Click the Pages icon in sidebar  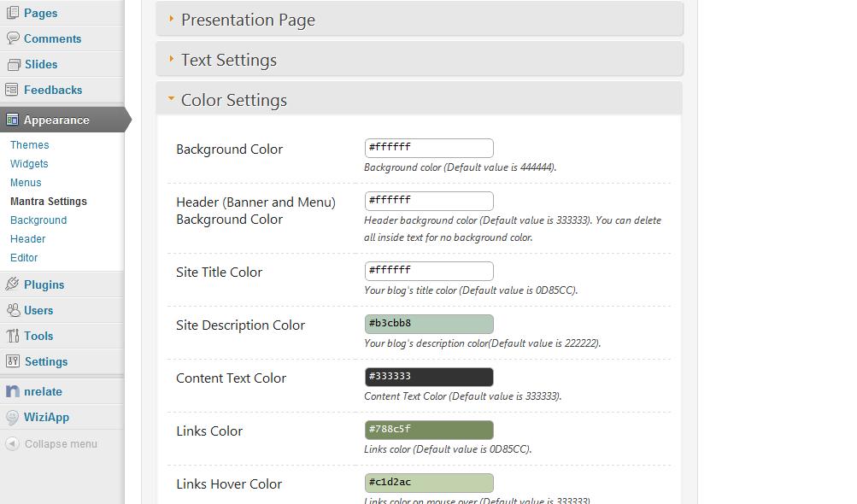(12, 13)
